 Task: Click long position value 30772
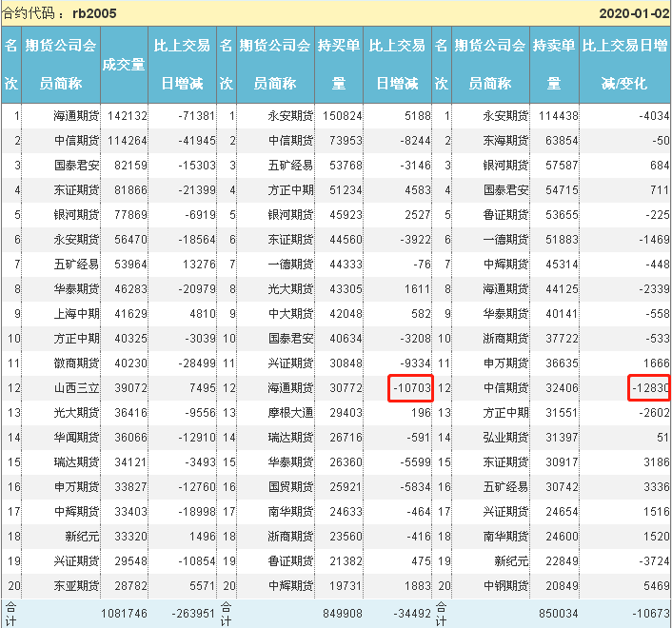(346, 388)
